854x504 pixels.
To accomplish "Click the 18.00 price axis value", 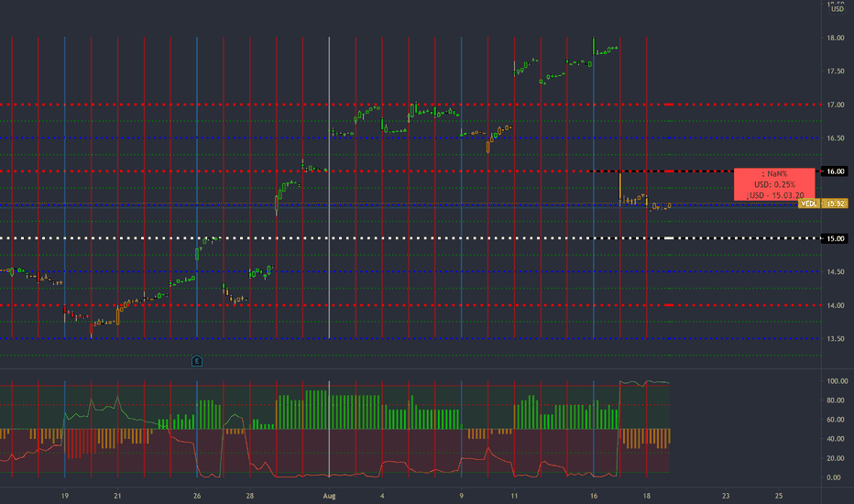I will coord(836,38).
